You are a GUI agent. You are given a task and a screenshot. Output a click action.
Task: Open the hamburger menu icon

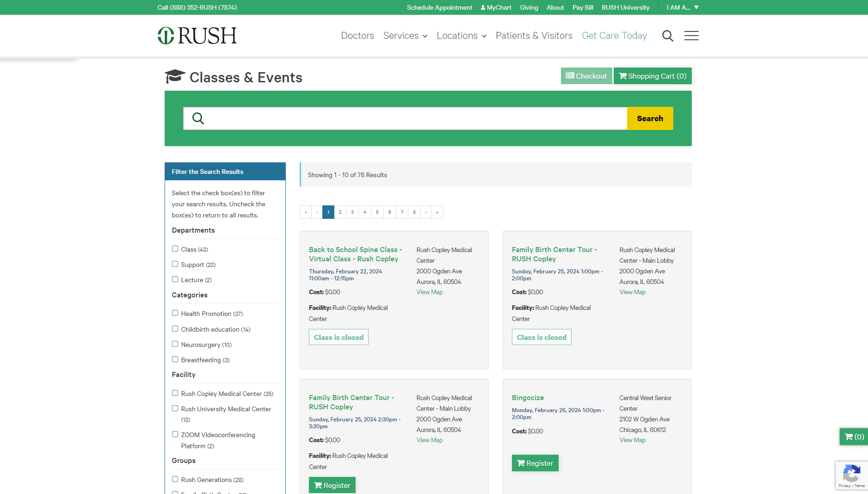tap(691, 36)
